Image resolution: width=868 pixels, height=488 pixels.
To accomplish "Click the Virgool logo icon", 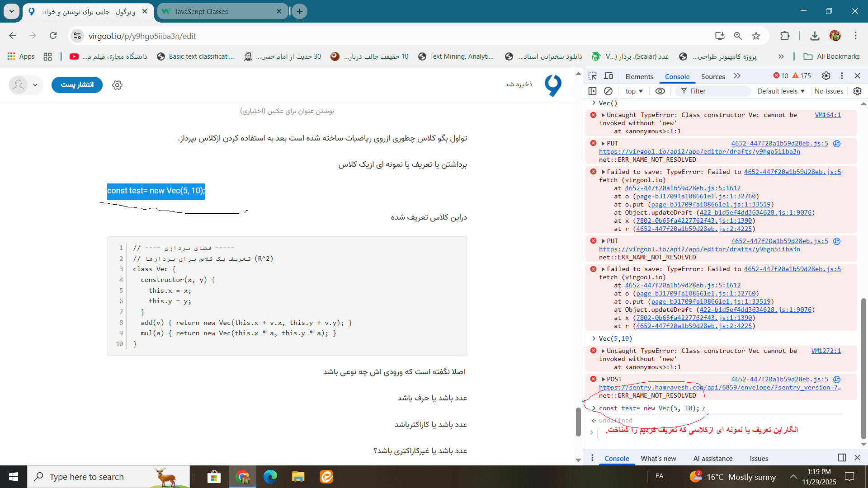I will pos(553,85).
